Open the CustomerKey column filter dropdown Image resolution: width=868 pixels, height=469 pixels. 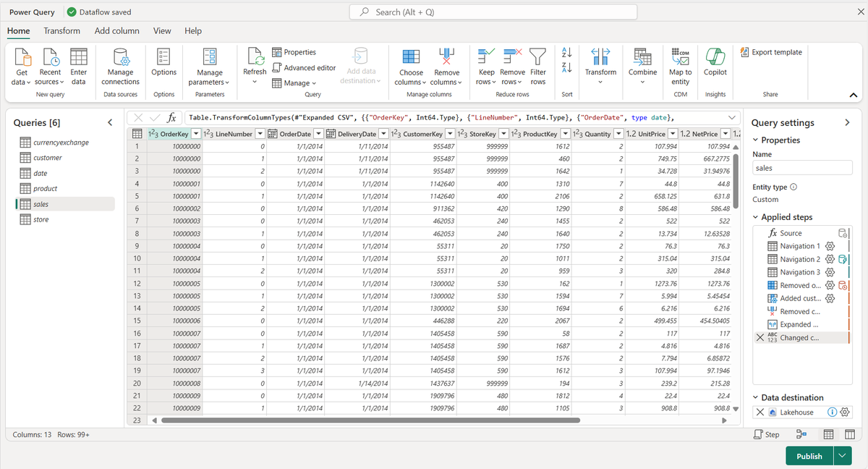tap(450, 134)
